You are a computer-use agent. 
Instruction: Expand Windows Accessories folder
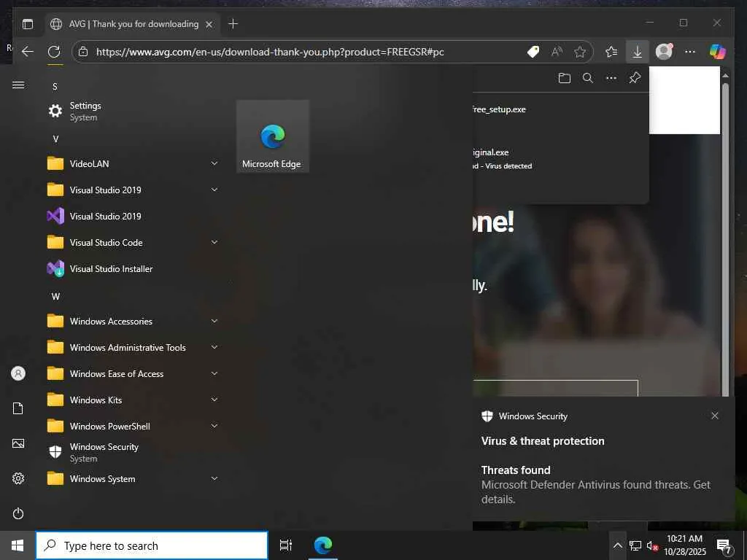pos(133,322)
